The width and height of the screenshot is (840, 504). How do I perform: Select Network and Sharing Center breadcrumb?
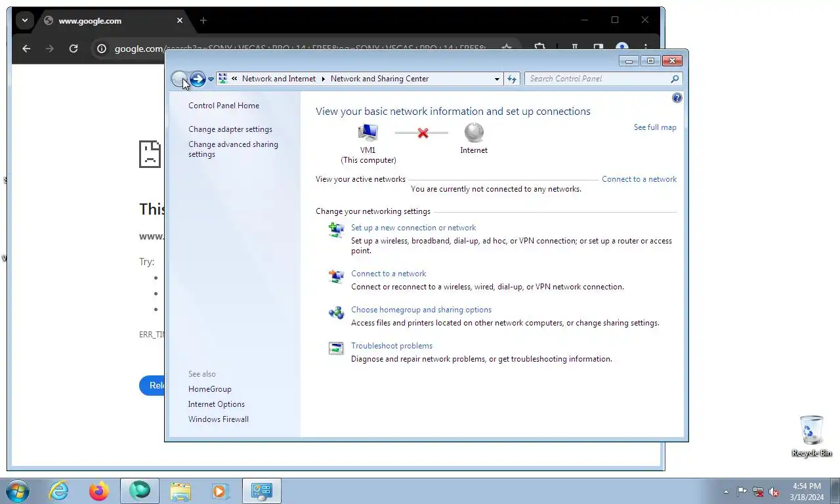[379, 79]
